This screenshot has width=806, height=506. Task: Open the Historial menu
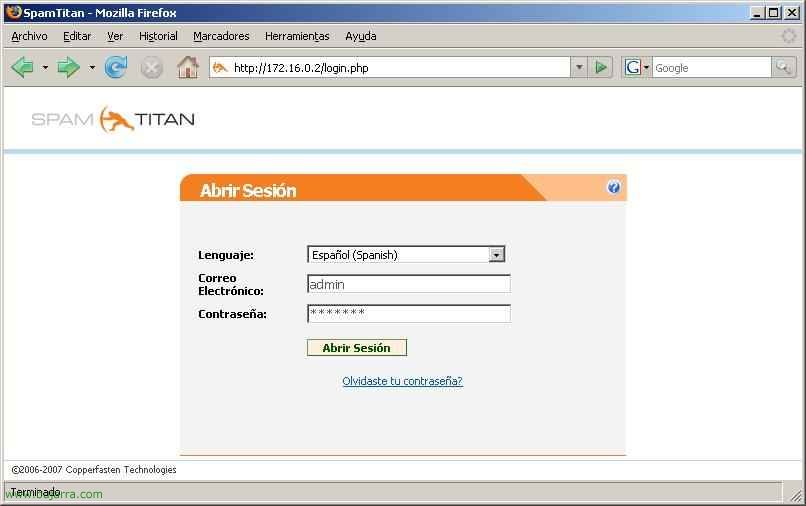point(158,36)
